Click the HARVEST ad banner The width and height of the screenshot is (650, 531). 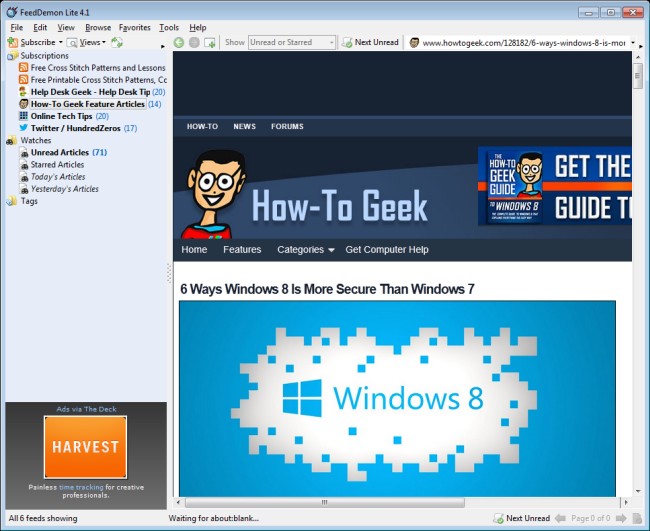pos(85,447)
